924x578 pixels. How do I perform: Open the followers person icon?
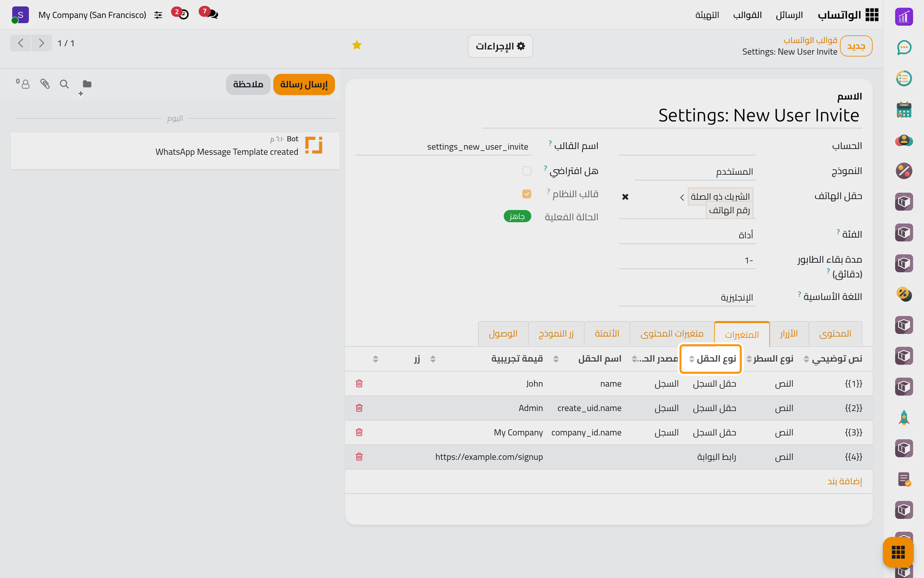click(x=23, y=84)
